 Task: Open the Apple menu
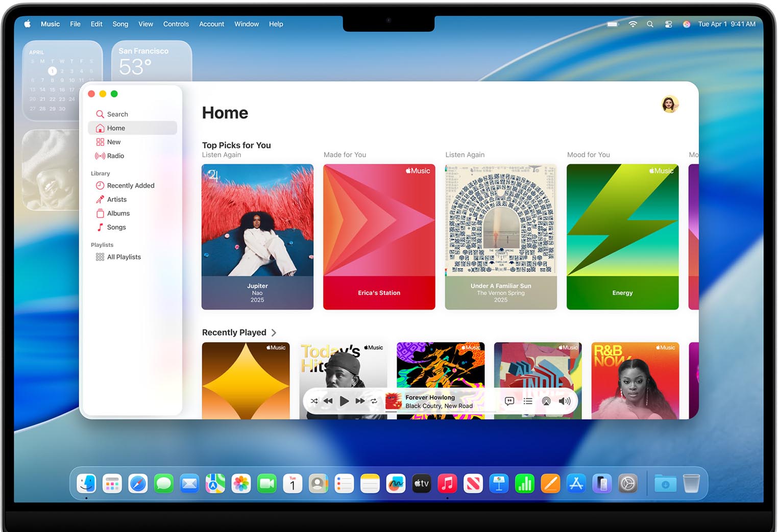tap(28, 23)
